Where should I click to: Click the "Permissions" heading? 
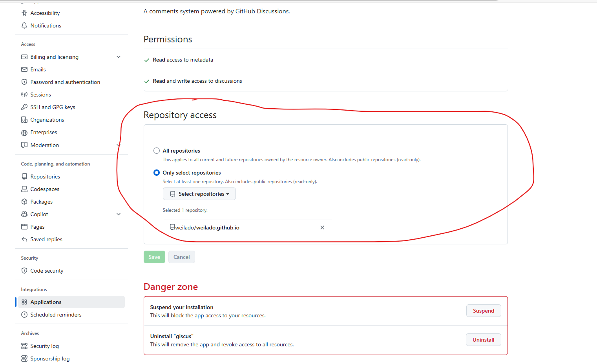168,39
